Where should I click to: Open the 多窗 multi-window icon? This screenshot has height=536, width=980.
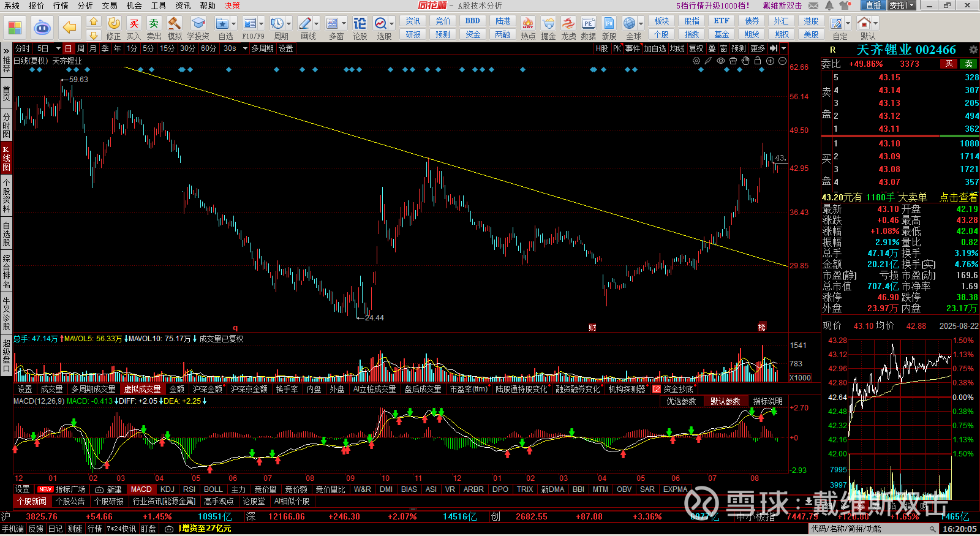tap(333, 23)
